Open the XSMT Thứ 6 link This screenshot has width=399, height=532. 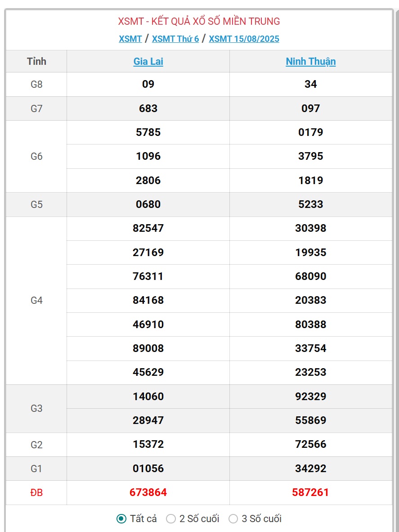point(175,39)
